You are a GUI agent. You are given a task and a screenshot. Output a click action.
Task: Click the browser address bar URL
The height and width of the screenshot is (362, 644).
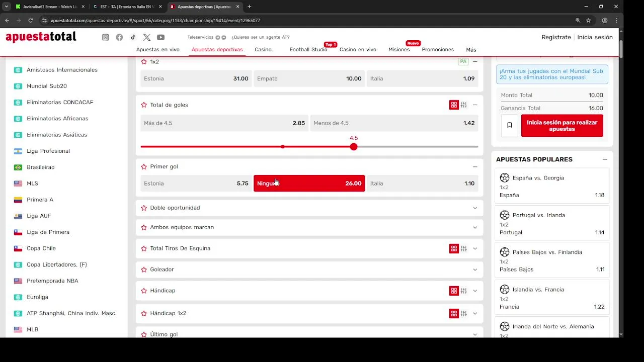click(x=155, y=21)
